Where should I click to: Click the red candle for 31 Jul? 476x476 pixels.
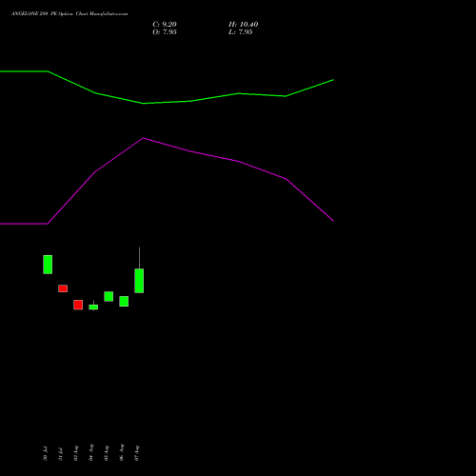click(63, 288)
